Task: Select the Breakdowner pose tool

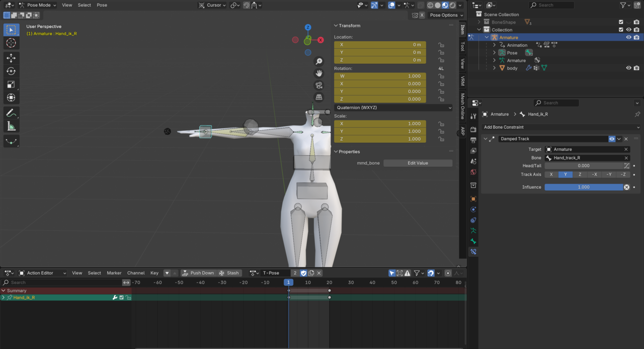Action: (11, 141)
